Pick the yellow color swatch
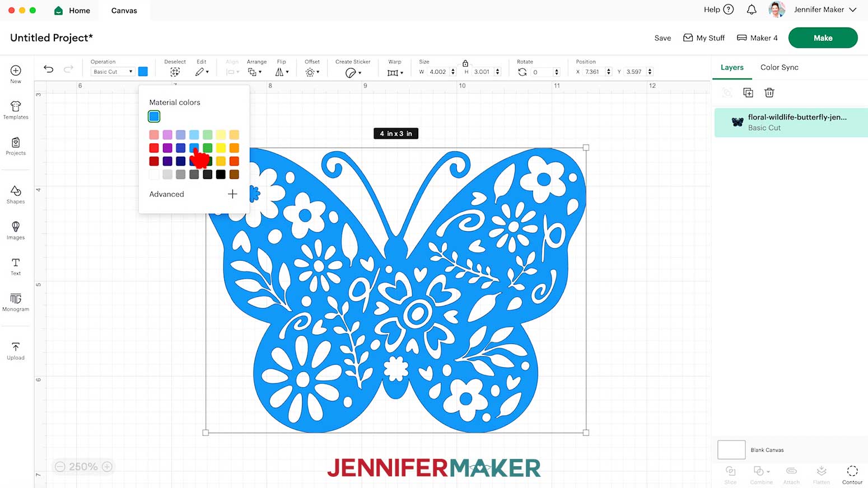Image resolution: width=868 pixels, height=488 pixels. (x=221, y=148)
